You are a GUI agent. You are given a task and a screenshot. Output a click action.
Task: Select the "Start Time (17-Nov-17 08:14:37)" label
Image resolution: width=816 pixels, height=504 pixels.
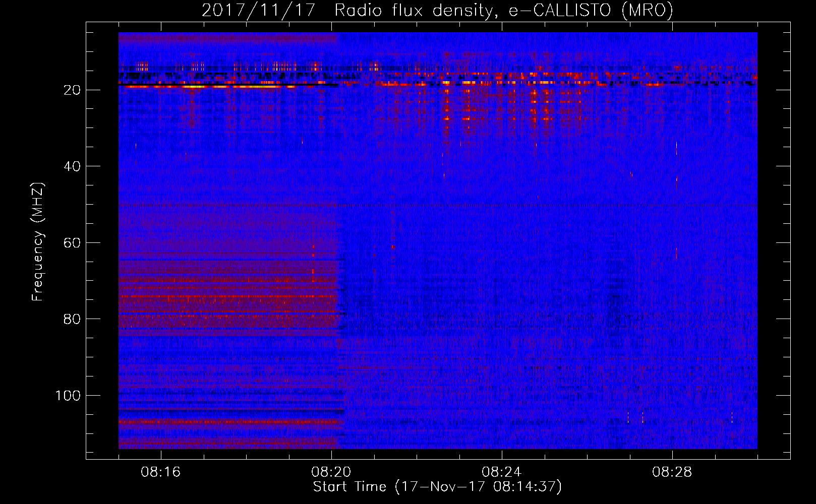437,487
